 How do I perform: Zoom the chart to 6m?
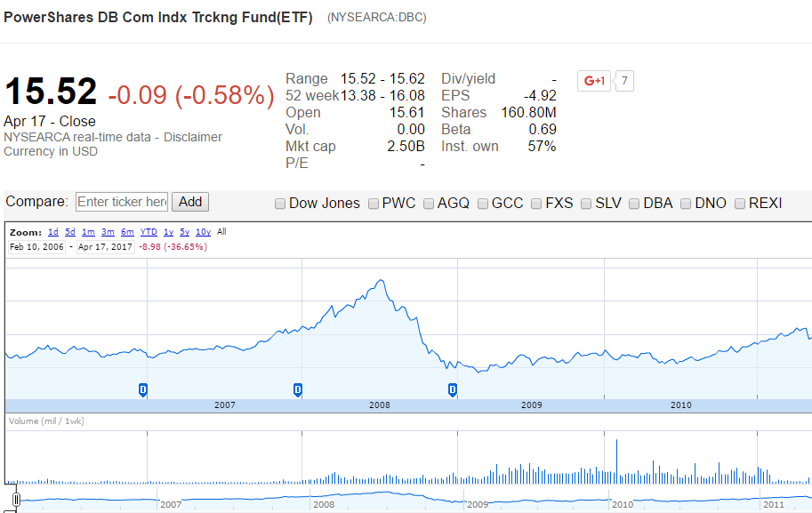(127, 232)
